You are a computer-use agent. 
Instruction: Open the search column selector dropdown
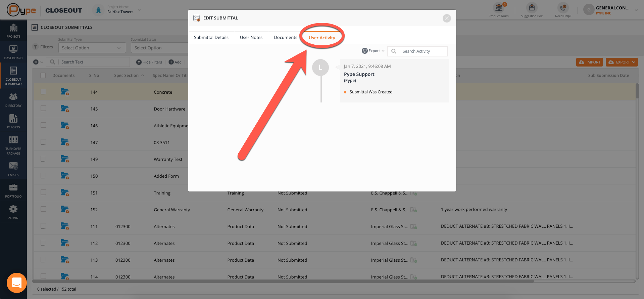(38, 62)
